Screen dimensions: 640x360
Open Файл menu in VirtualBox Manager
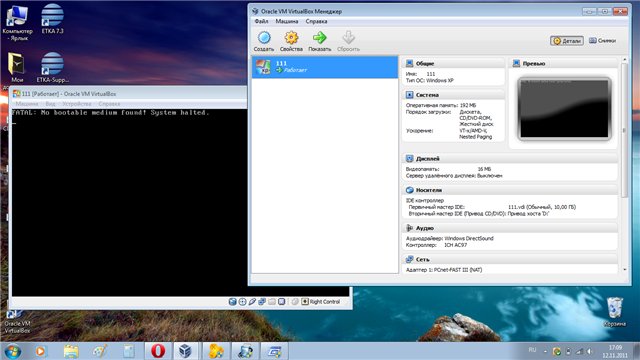pos(261,21)
